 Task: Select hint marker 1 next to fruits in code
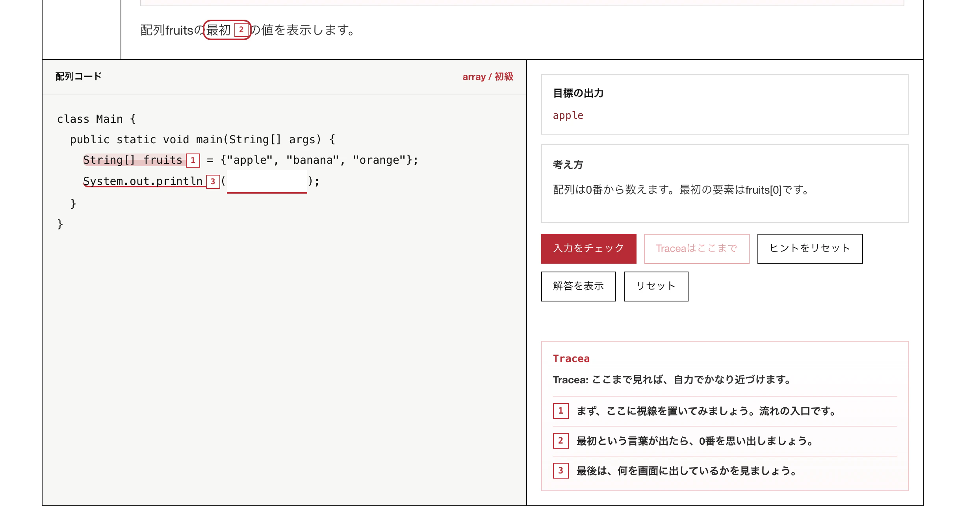click(x=193, y=160)
